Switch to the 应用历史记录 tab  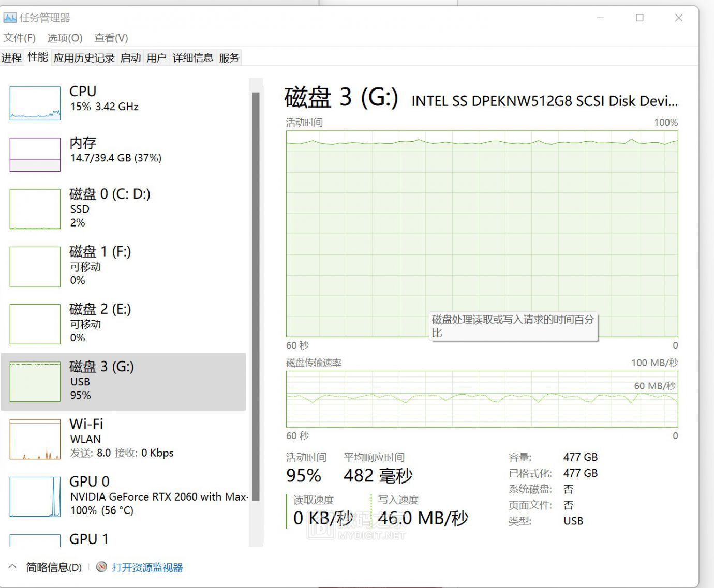(84, 57)
